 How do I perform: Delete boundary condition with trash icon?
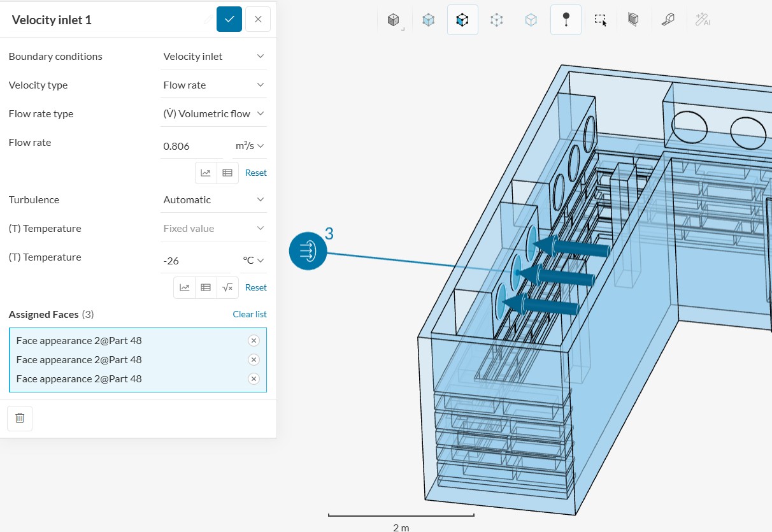tap(20, 418)
